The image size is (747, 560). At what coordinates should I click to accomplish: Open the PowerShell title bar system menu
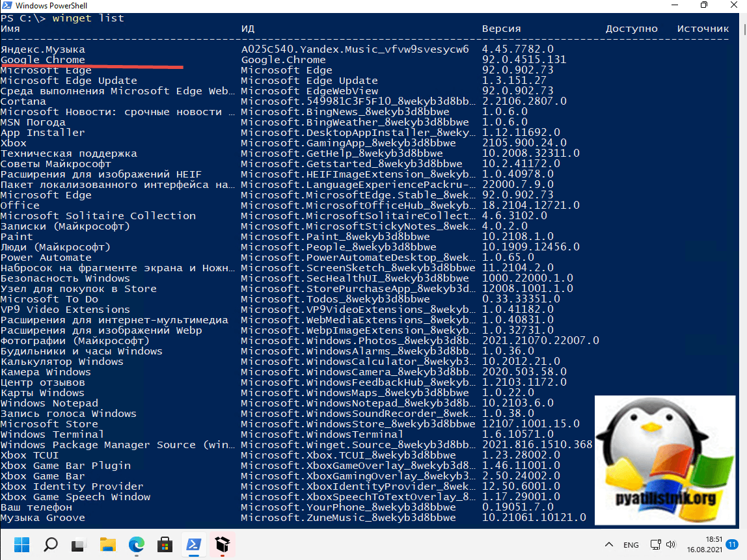[x=7, y=6]
